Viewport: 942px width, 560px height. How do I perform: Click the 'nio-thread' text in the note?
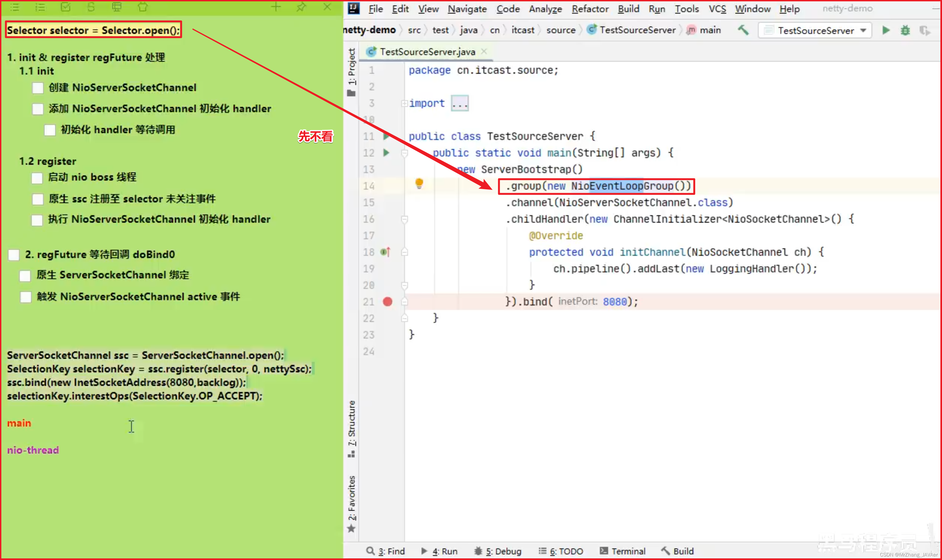[33, 450]
